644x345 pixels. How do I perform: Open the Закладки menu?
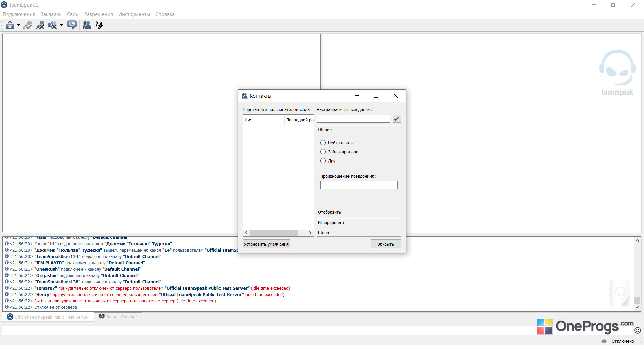51,14
